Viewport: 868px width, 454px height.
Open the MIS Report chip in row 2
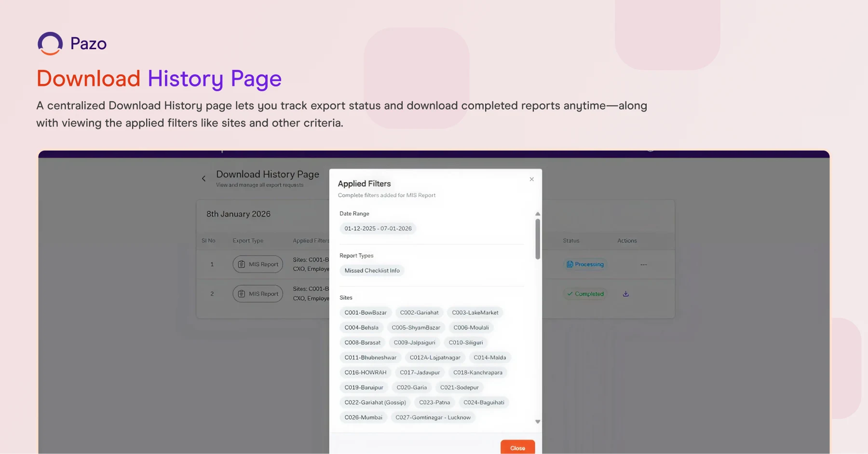click(258, 294)
